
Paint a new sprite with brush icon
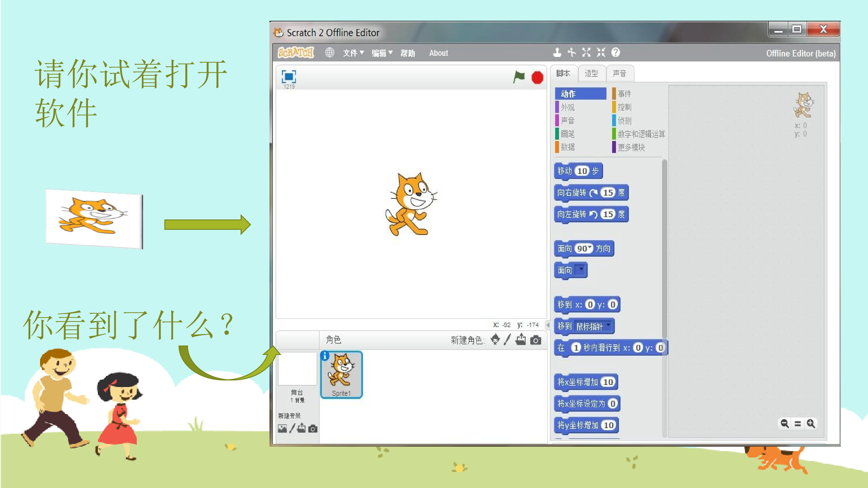point(507,340)
